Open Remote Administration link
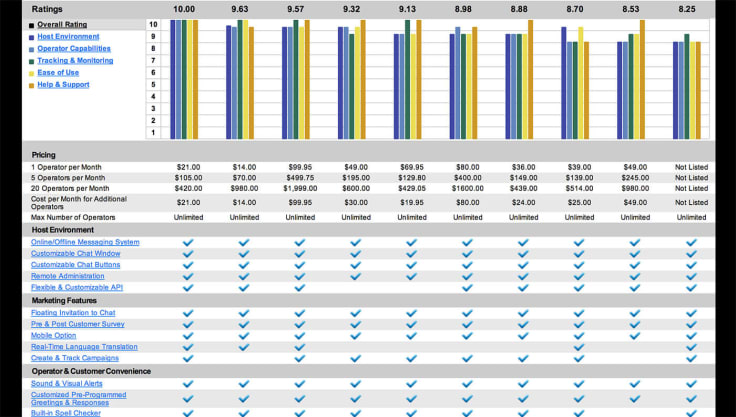This screenshot has width=736, height=417. point(68,276)
